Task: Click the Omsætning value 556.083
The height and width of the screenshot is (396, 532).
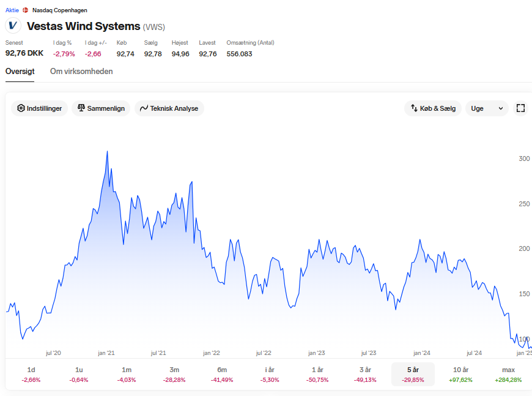Action: tap(240, 54)
